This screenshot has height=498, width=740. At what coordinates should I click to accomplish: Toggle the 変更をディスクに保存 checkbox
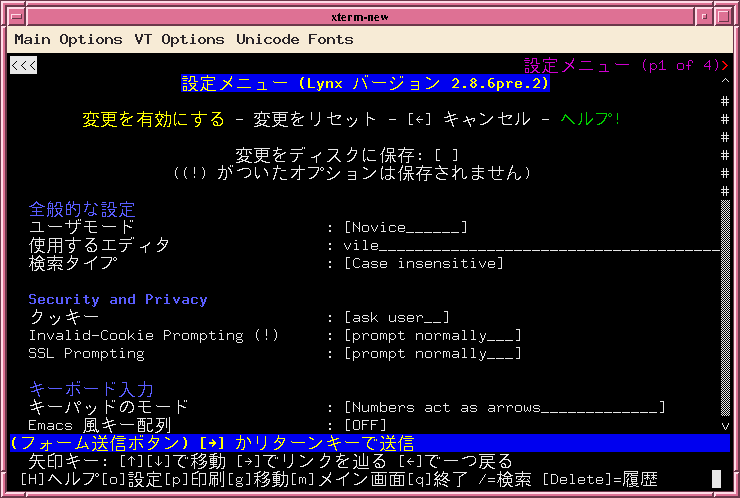pos(446,155)
